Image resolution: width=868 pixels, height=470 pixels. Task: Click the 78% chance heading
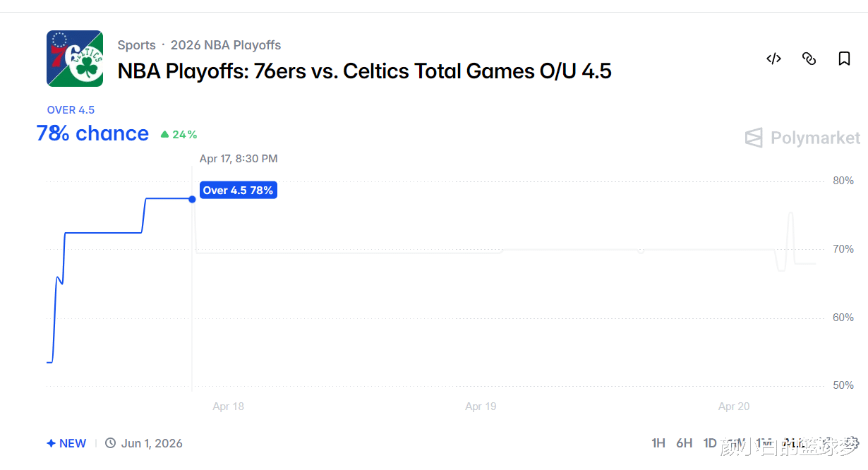[x=92, y=133]
